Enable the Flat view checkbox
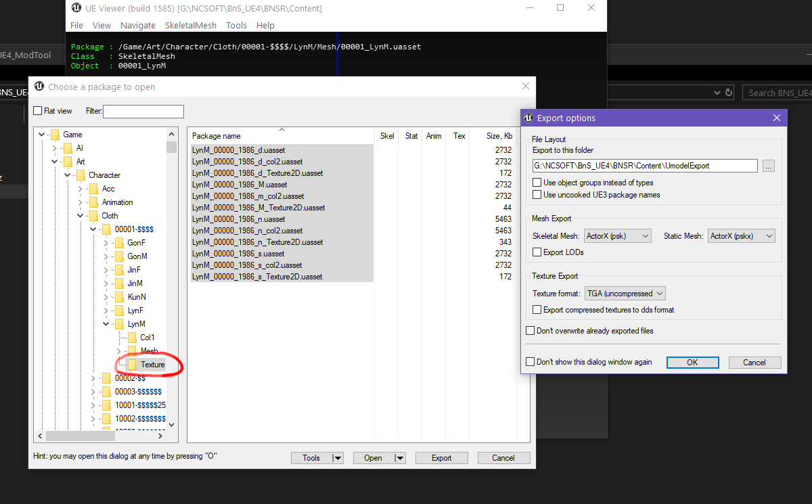 point(38,111)
